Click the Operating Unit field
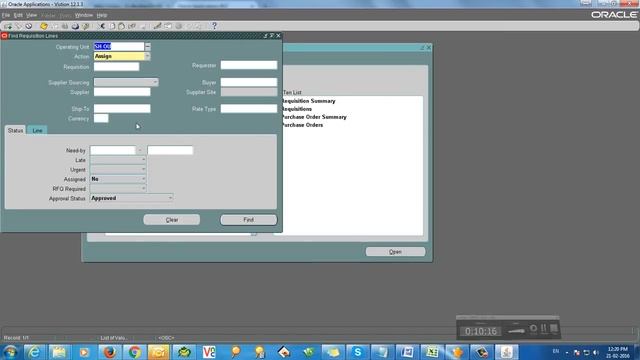This screenshot has height=360, width=640. (119, 47)
